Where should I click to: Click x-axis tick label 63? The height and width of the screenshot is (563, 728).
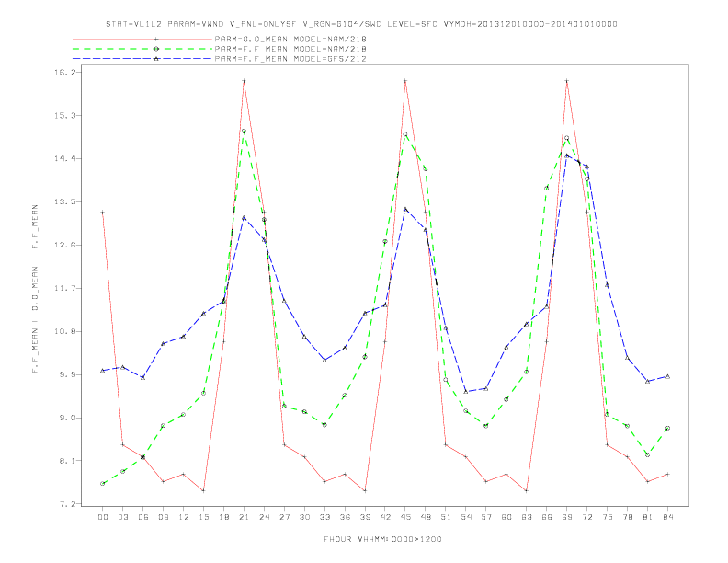pyautogui.click(x=527, y=517)
